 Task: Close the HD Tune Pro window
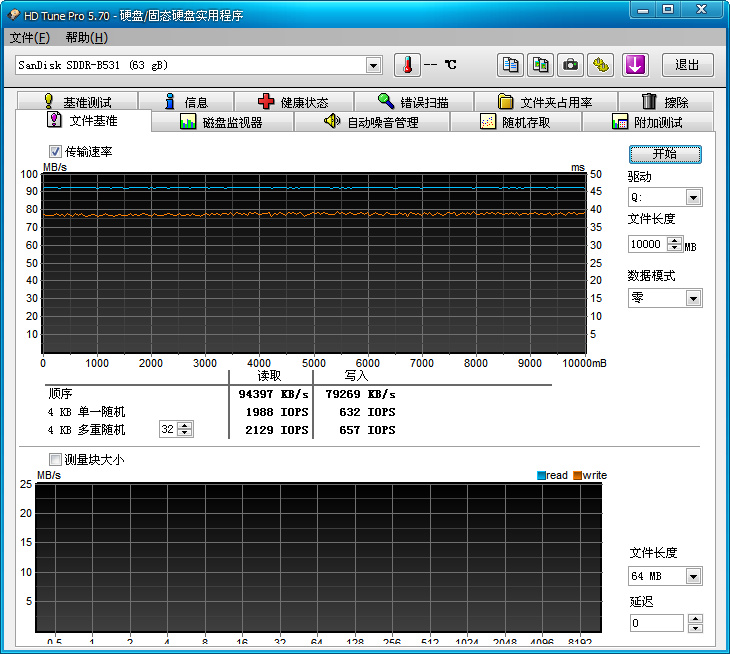coord(702,9)
